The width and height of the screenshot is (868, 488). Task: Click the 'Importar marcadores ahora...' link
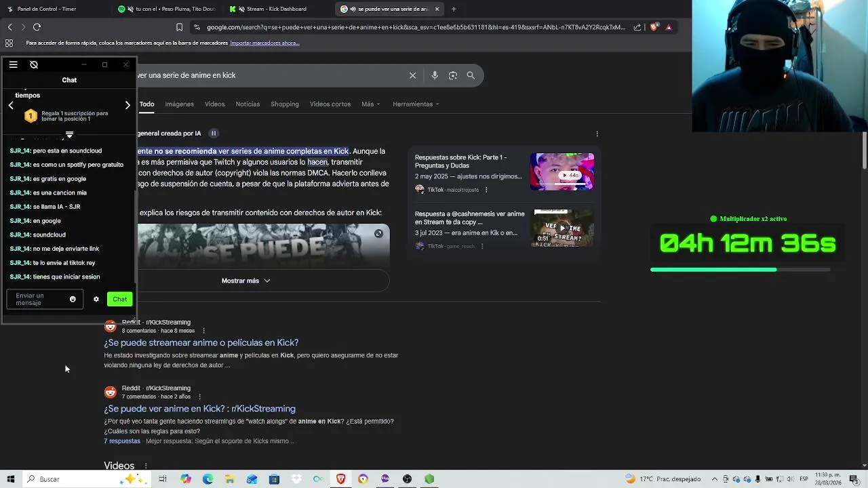[264, 43]
